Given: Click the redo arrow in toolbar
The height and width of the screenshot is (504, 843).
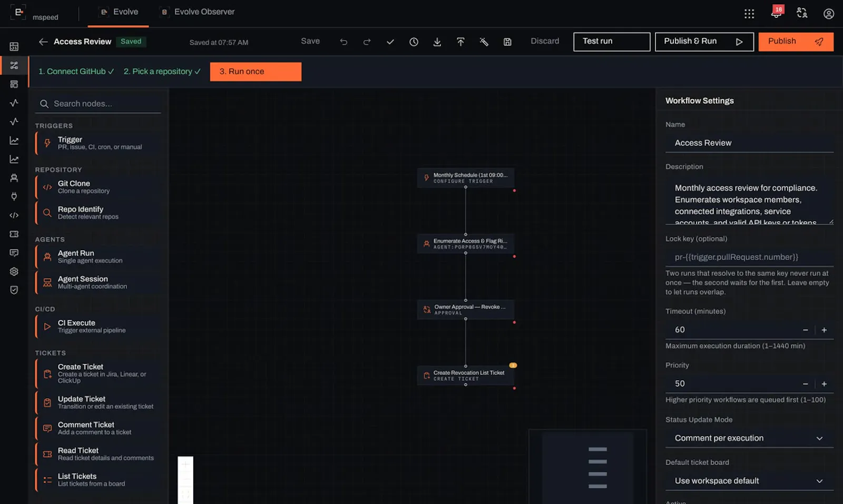Looking at the screenshot, I should [x=367, y=42].
